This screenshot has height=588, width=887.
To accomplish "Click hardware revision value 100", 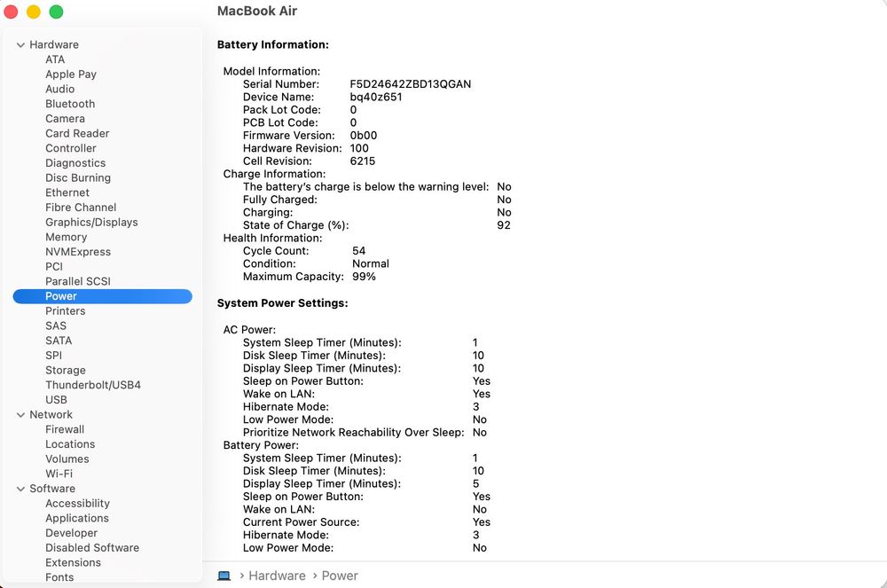I will click(358, 148).
